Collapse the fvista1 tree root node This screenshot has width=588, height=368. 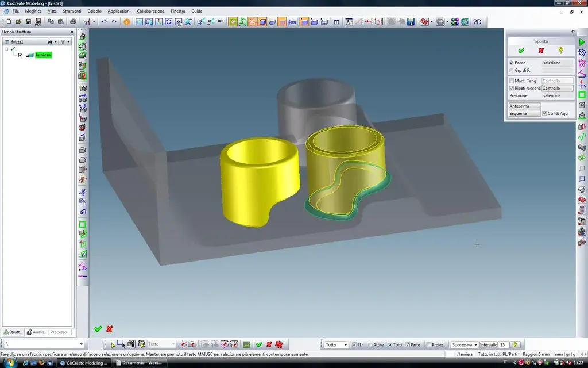pos(6,49)
